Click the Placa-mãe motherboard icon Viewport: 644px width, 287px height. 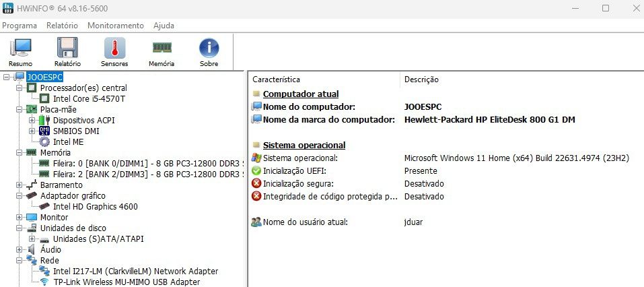tap(32, 109)
